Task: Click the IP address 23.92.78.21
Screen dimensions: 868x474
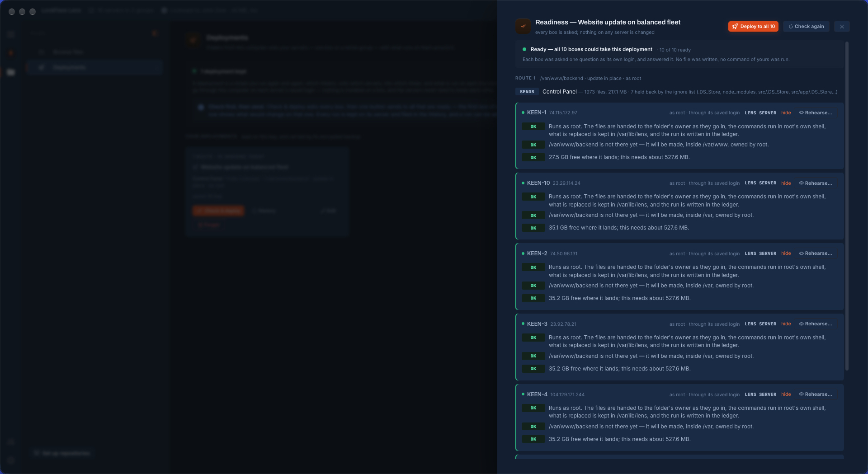Action: (563, 324)
